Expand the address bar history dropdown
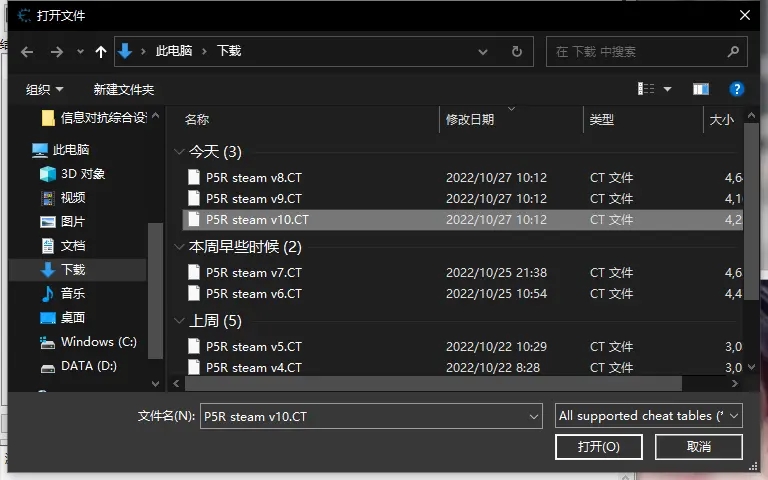 [482, 51]
